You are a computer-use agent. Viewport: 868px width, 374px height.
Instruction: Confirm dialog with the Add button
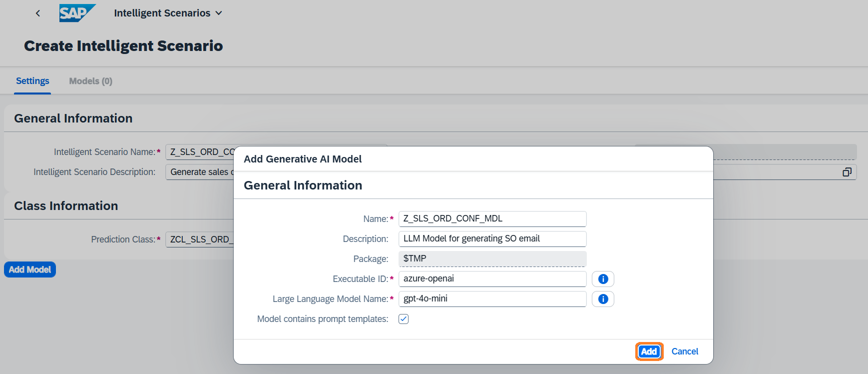649,351
